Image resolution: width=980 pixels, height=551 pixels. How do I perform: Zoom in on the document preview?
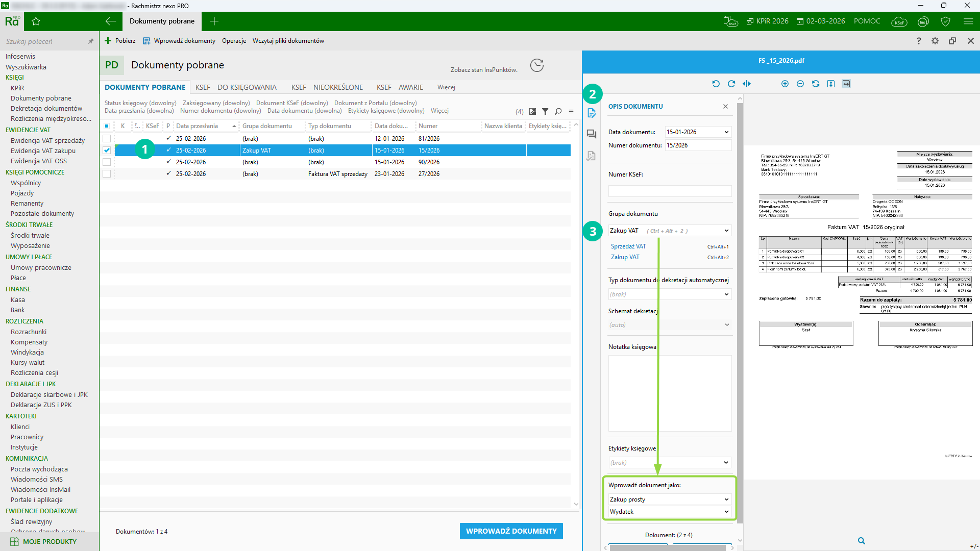pyautogui.click(x=785, y=84)
